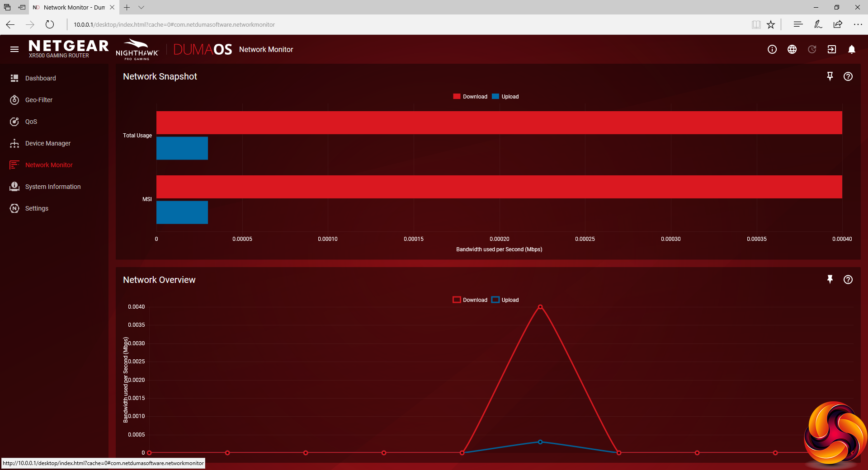This screenshot has height=470, width=868.
Task: Click the Network Monitor sidebar icon
Action: point(14,165)
